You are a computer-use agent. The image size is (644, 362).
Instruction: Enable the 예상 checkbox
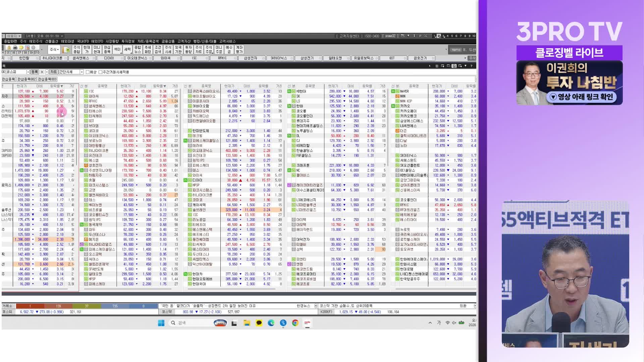[x=88, y=72]
